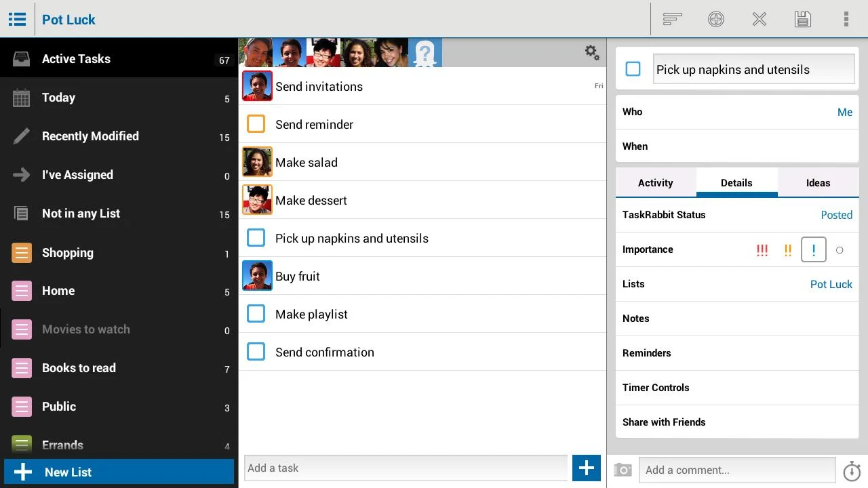The height and width of the screenshot is (488, 868).
Task: Open the hamburger list menu icon
Action: [17, 19]
